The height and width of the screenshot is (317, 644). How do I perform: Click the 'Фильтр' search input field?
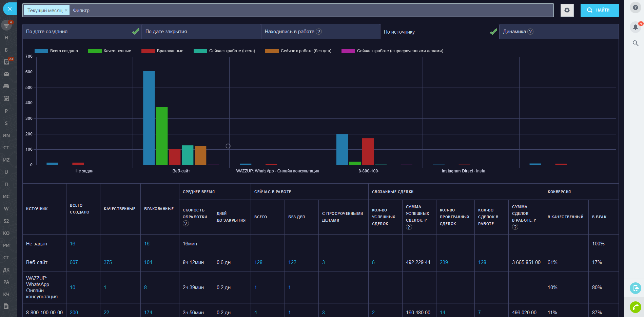point(305,10)
